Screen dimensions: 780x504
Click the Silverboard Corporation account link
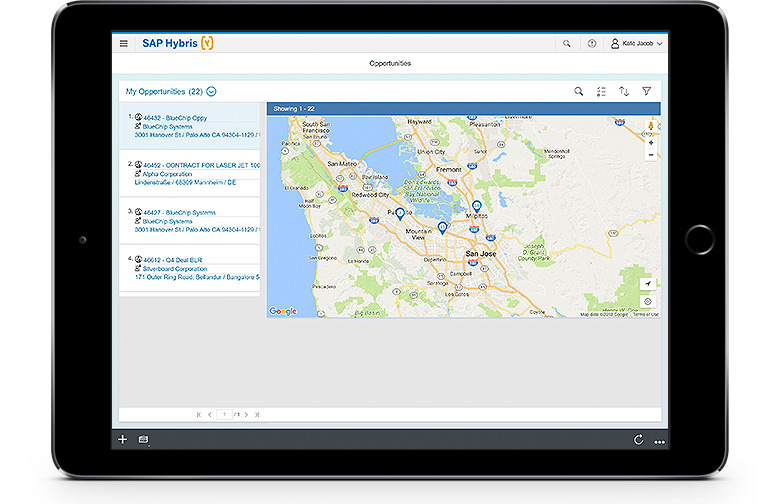pos(175,269)
